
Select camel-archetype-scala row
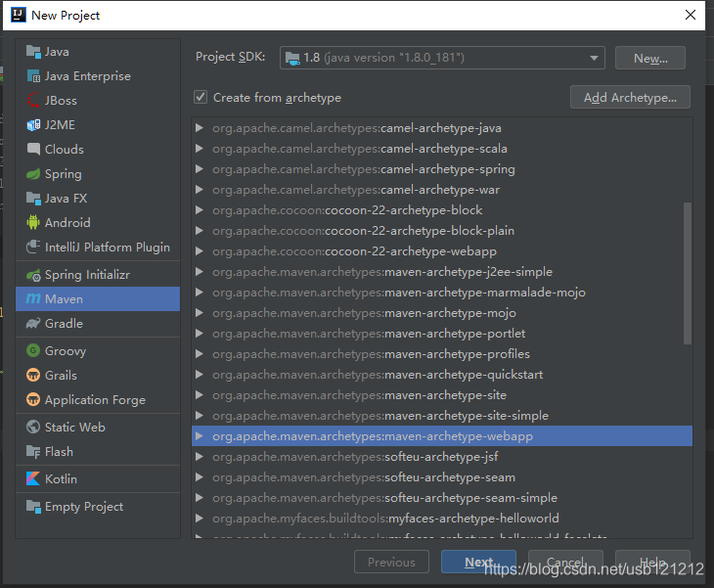(x=442, y=149)
